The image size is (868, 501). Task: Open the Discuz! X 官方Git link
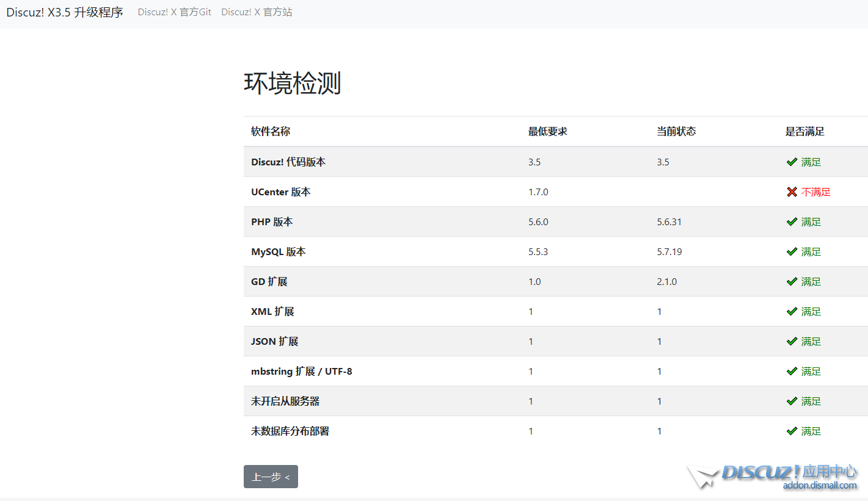click(x=175, y=12)
